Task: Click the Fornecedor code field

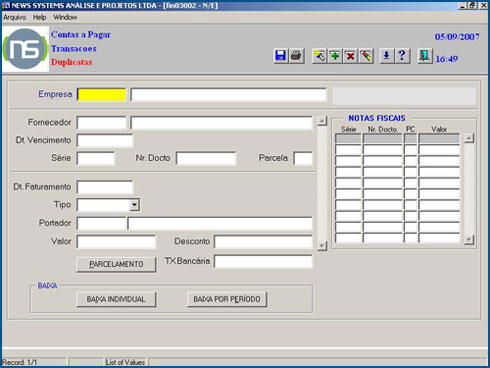Action: coord(102,122)
